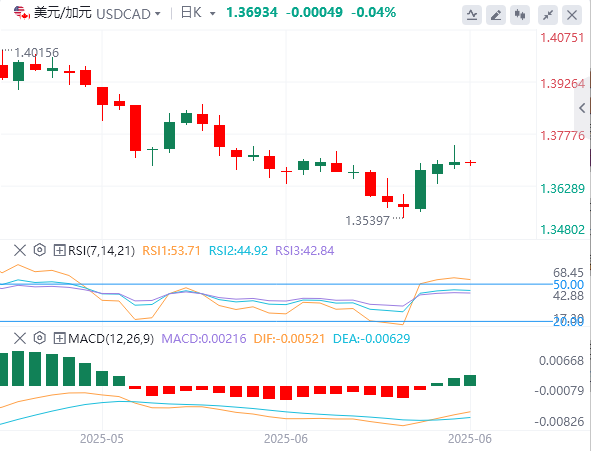The height and width of the screenshot is (451, 591).
Task: Click the US-Canada flag pair icon
Action: tap(21, 13)
